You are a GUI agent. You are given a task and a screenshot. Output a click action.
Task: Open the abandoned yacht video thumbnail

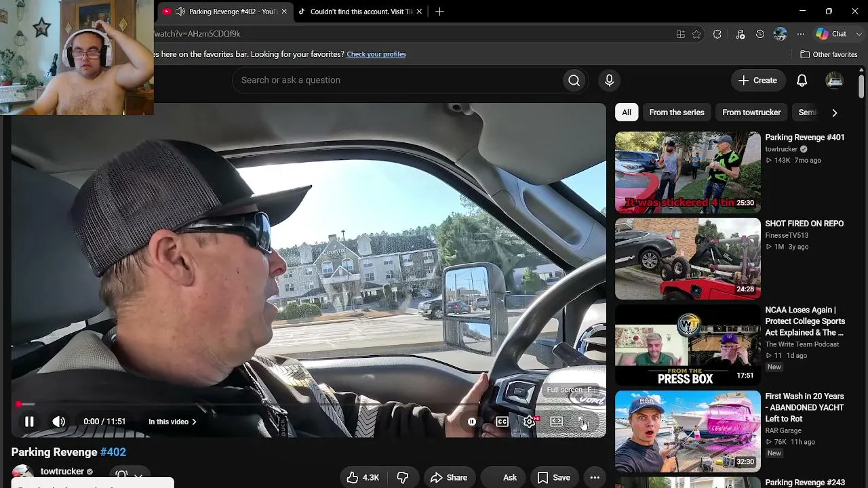tap(688, 430)
